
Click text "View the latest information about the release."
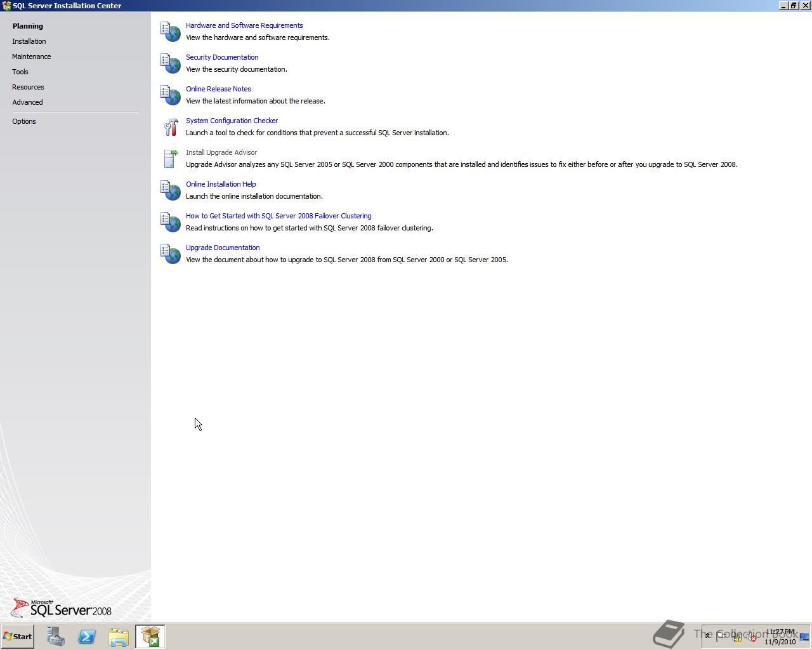256,101
